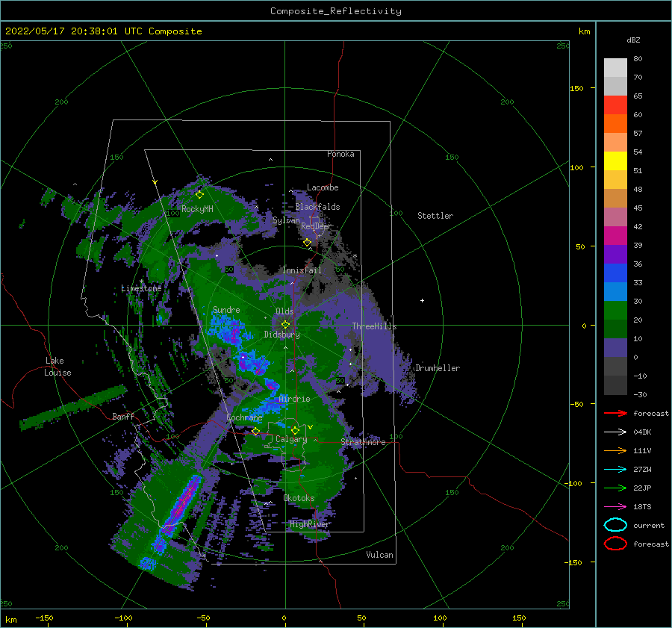Click the orange 111V arrow icon
This screenshot has width=672, height=628.
click(x=615, y=450)
